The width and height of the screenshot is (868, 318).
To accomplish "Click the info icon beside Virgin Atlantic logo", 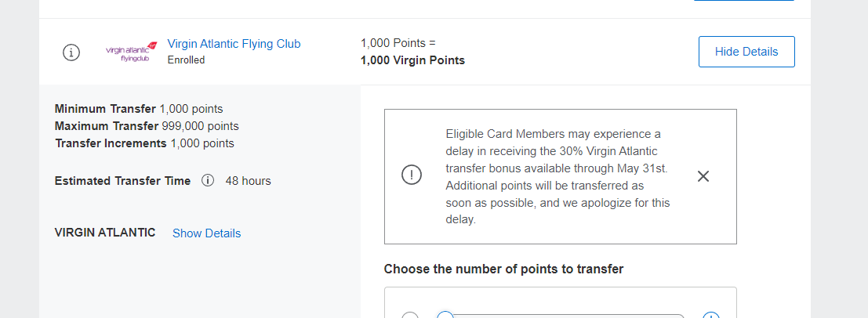I will click(x=71, y=52).
